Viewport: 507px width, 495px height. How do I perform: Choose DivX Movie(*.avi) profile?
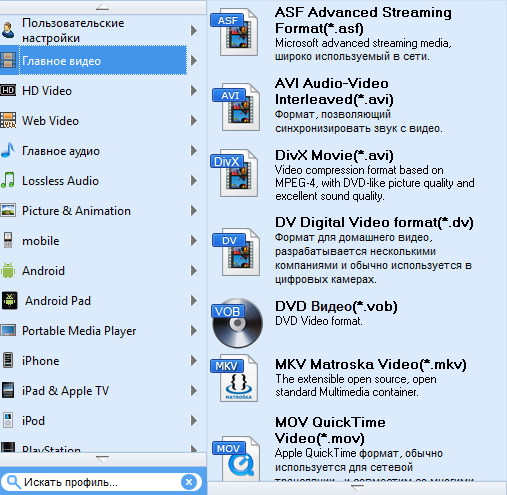pos(357,175)
